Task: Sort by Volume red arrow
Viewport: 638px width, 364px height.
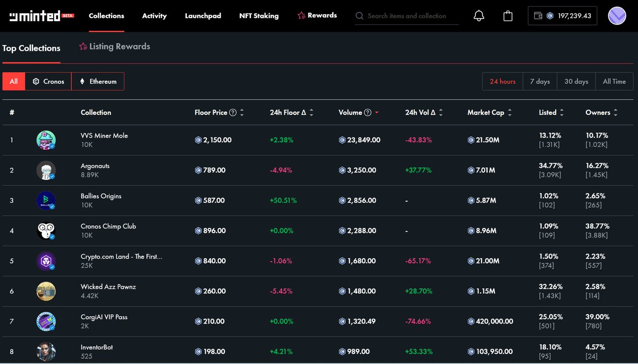Action: click(377, 113)
